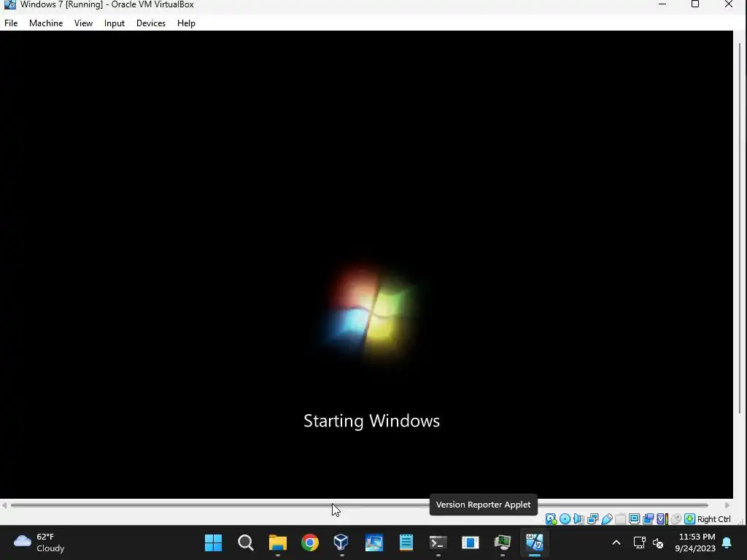Click the network adapters status icon
The height and width of the screenshot is (560, 747).
point(592,519)
